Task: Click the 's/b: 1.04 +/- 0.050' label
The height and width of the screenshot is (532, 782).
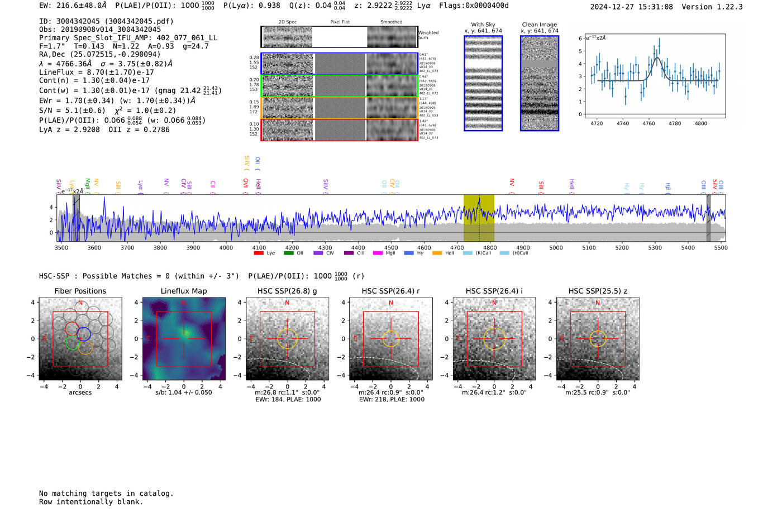Action: click(x=184, y=392)
